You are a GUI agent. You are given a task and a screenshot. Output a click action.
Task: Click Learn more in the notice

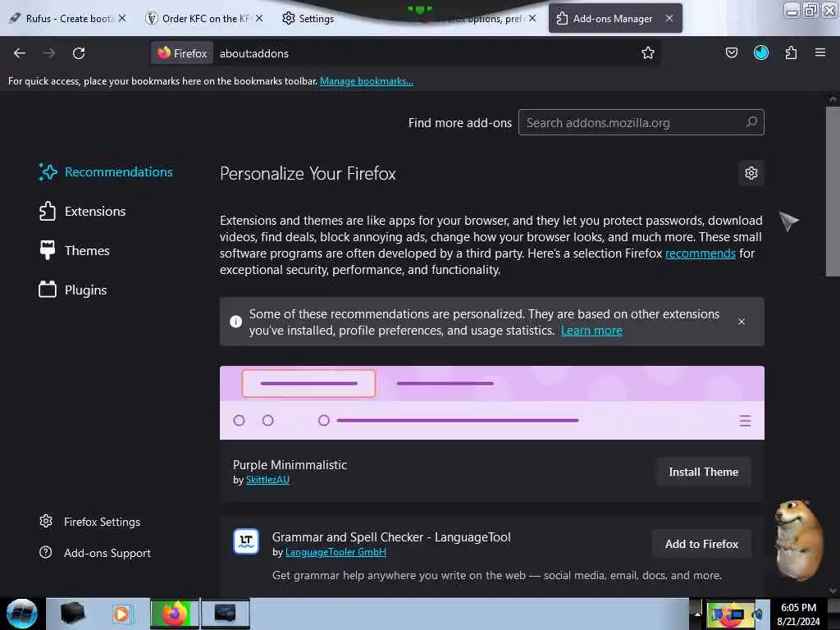[591, 330]
